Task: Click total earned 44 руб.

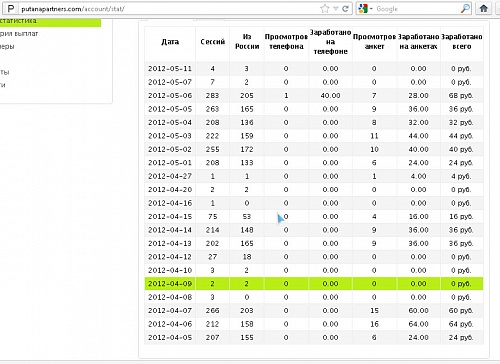Action: tap(461, 136)
